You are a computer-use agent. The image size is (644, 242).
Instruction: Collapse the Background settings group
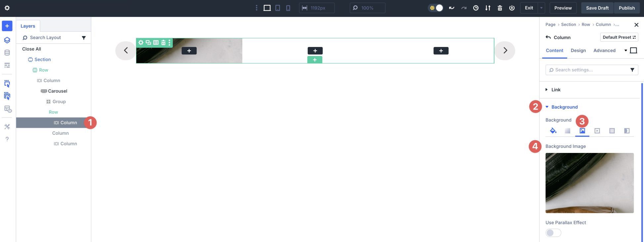coord(564,107)
